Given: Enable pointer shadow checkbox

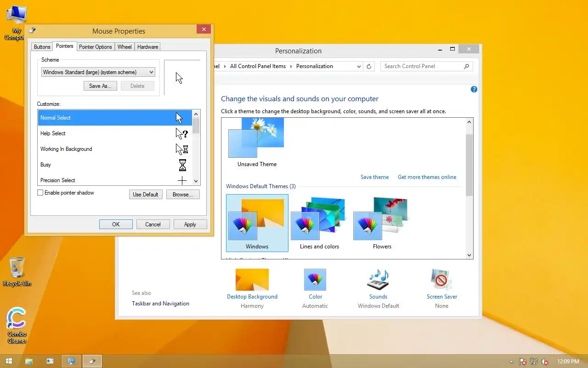Looking at the screenshot, I should point(40,193).
